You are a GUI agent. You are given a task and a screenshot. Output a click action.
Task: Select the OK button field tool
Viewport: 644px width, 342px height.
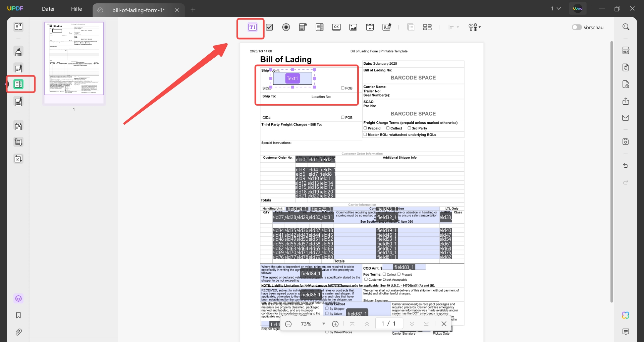tap(336, 27)
